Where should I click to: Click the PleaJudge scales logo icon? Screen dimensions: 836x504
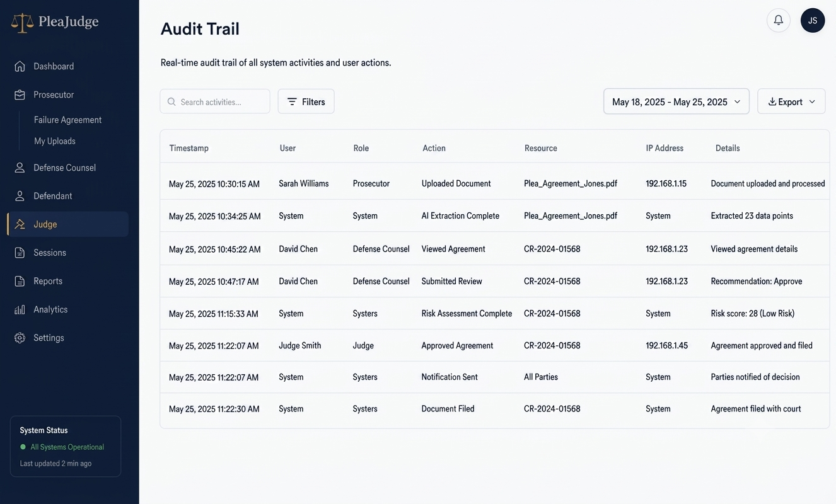point(22,23)
